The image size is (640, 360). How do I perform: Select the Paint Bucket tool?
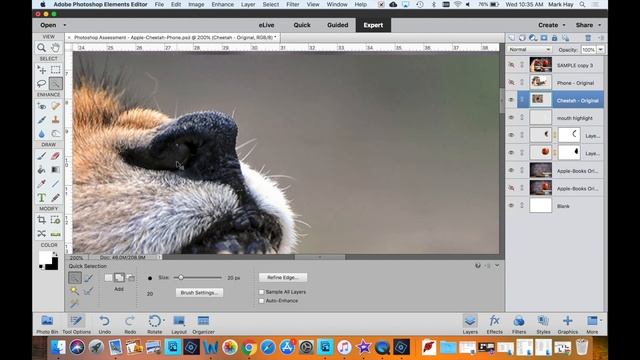click(42, 170)
